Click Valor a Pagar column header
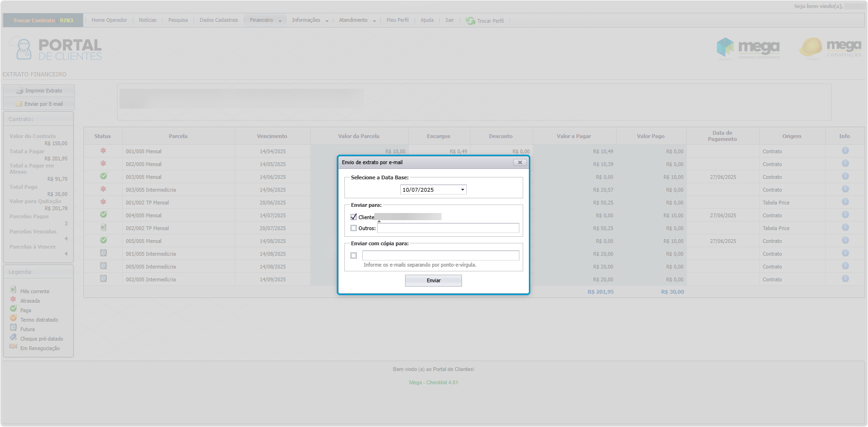 573,136
